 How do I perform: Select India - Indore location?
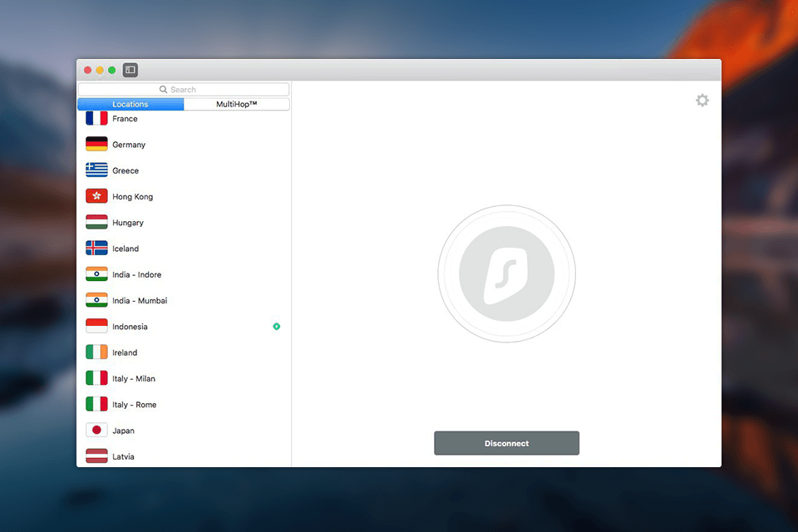(184, 274)
